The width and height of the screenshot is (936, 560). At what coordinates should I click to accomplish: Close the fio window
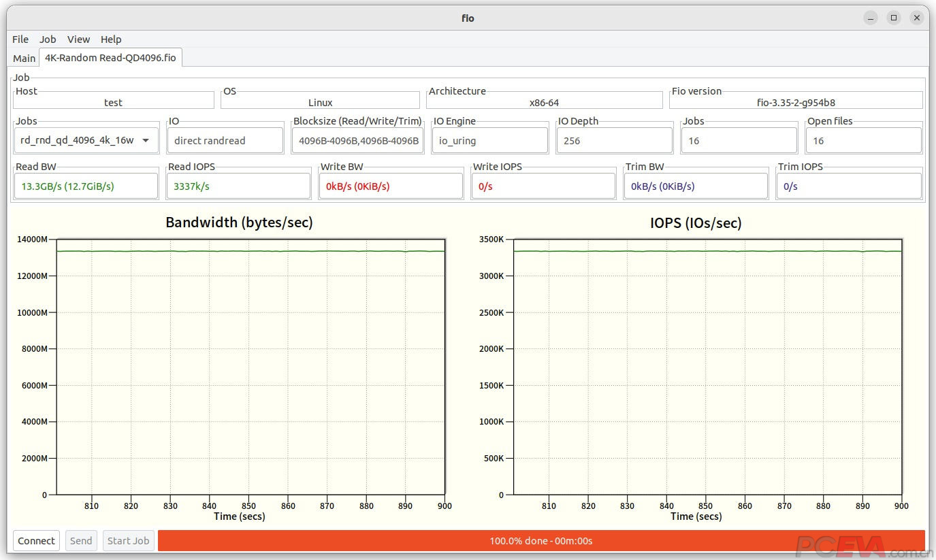coord(917,18)
